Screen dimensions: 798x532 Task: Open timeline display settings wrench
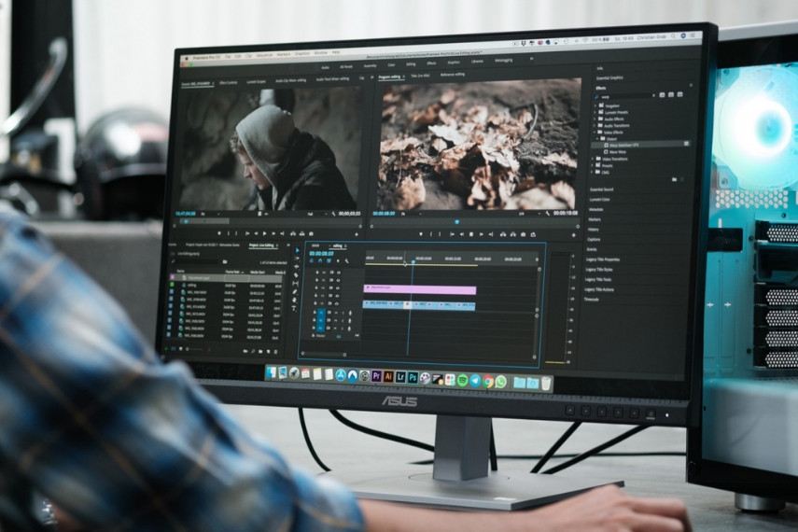(x=347, y=260)
